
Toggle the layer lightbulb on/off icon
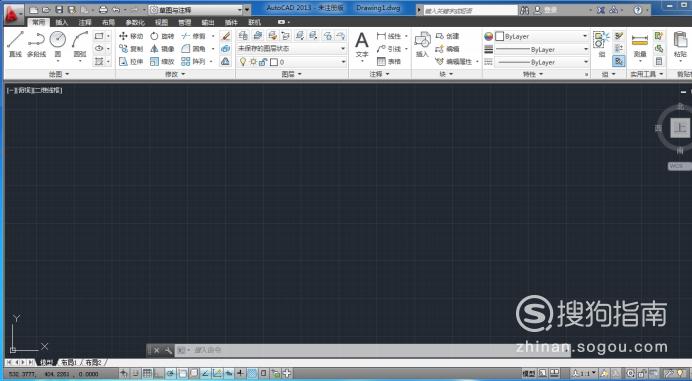pos(242,62)
